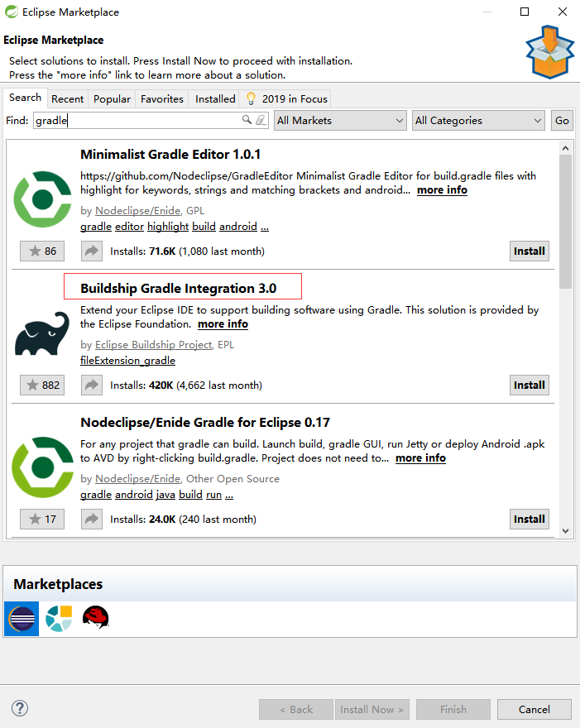Close the Eclipse Marketplace window
The height and width of the screenshot is (728, 580).
click(563, 12)
